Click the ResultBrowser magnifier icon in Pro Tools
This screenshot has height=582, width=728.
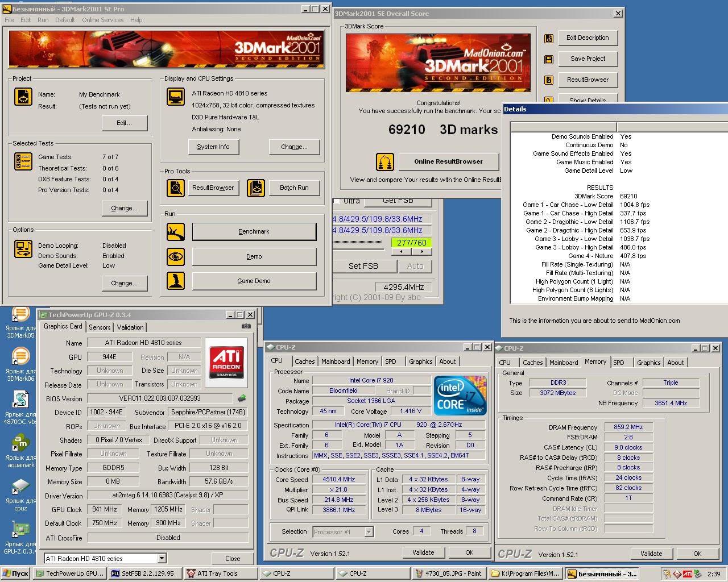(176, 188)
